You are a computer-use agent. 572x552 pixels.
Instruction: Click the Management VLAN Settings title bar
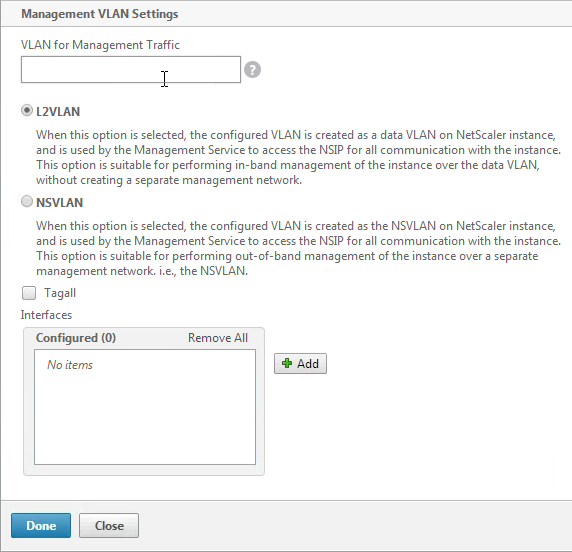(x=286, y=13)
